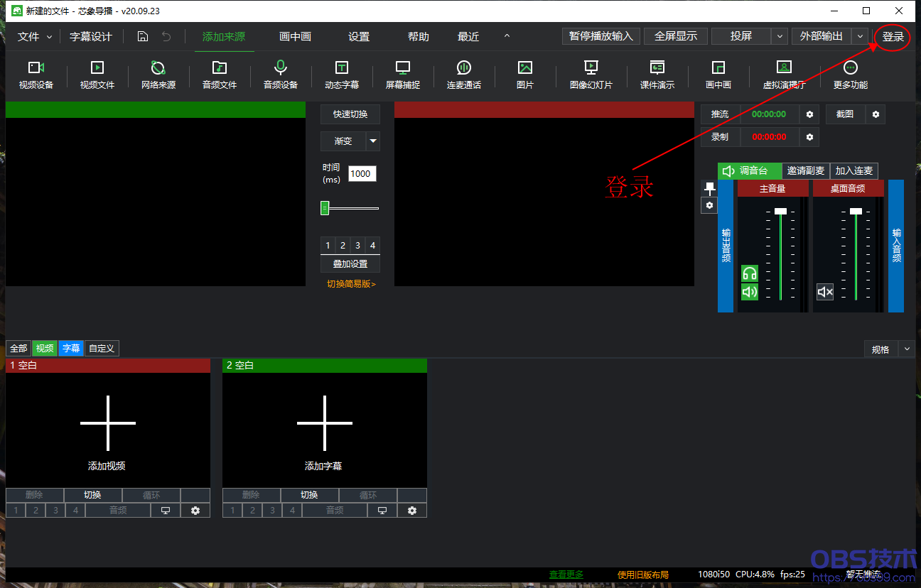
Task: Click the undo arrow icon
Action: pos(166,36)
